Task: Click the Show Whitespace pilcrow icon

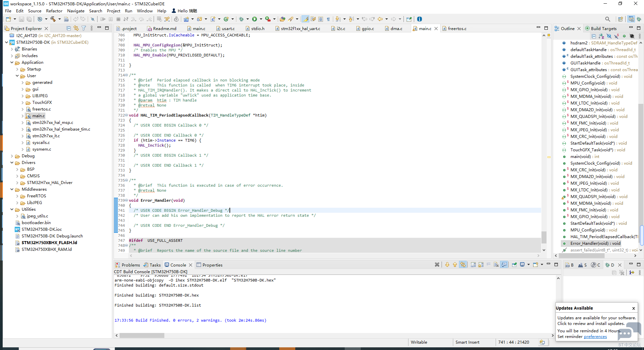Action: pos(328,19)
